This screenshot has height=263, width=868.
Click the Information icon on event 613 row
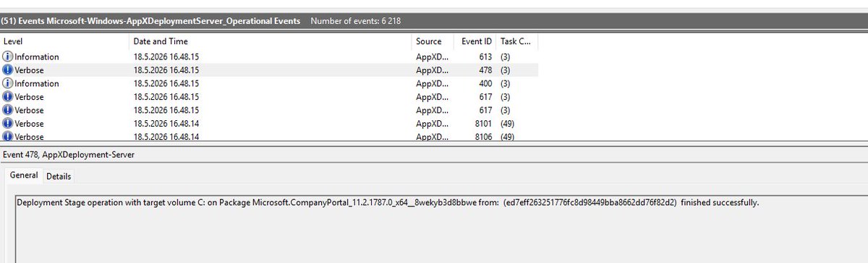tap(8, 57)
